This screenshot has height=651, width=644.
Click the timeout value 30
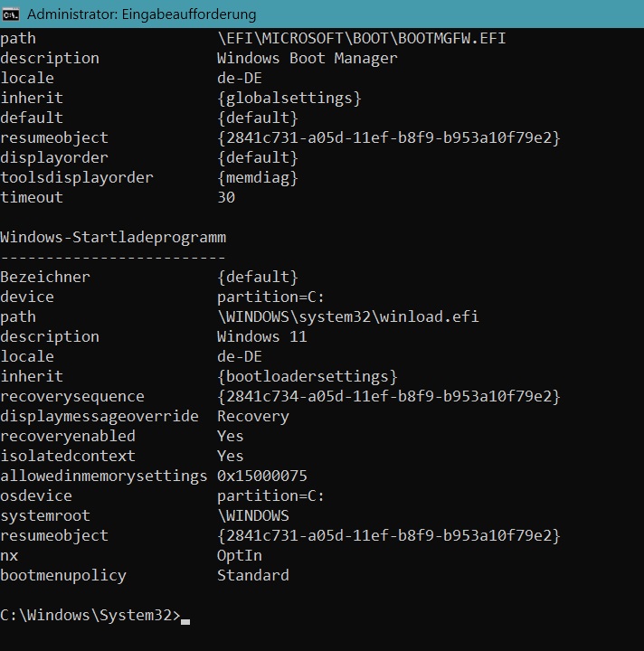pos(226,198)
